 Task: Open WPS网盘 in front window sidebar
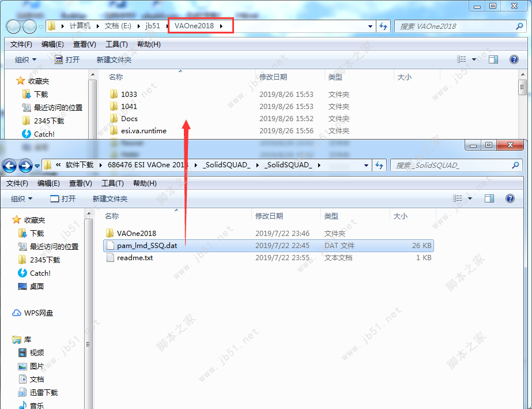[x=33, y=313]
